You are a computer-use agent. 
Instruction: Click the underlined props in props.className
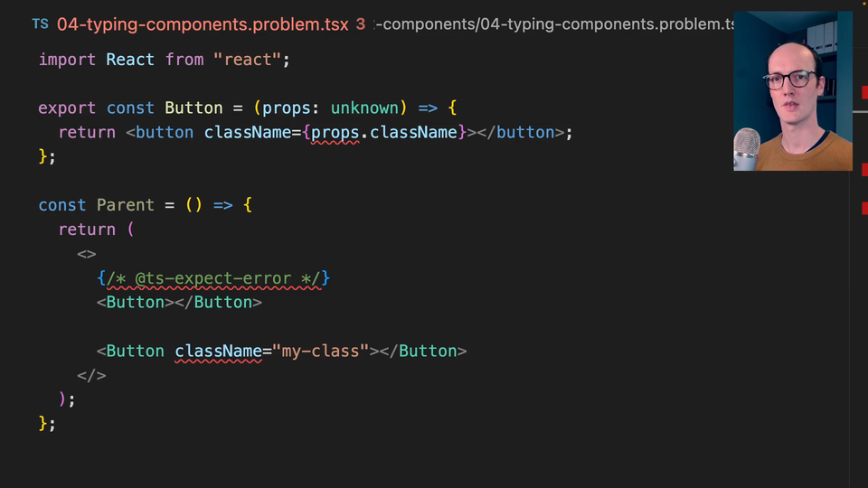pos(335,133)
